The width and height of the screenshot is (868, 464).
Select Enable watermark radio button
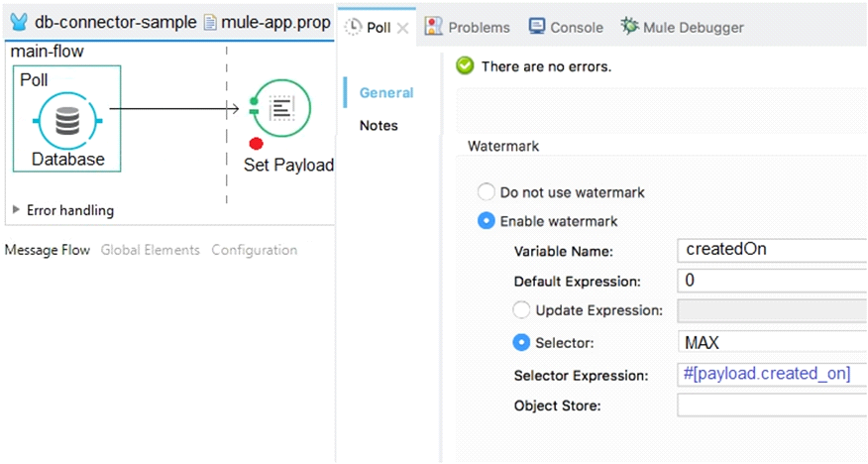(487, 221)
